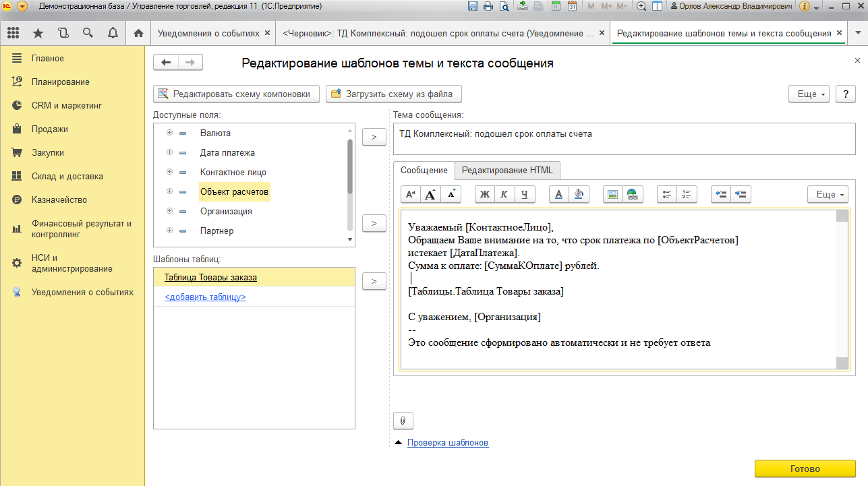Switch to the Редактирование HTML tab

(x=507, y=170)
